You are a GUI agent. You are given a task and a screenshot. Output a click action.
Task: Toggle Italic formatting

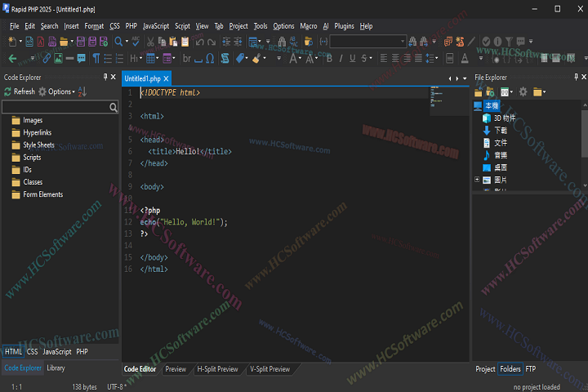[x=341, y=59]
